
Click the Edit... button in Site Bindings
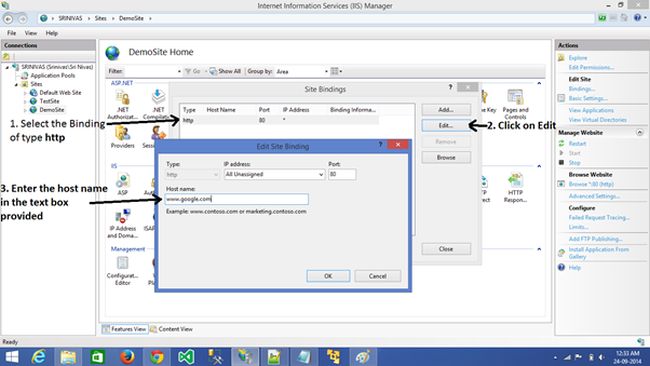446,125
